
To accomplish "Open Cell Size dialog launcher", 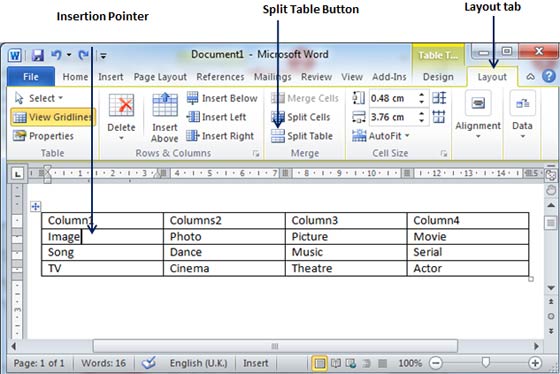I will [x=444, y=154].
